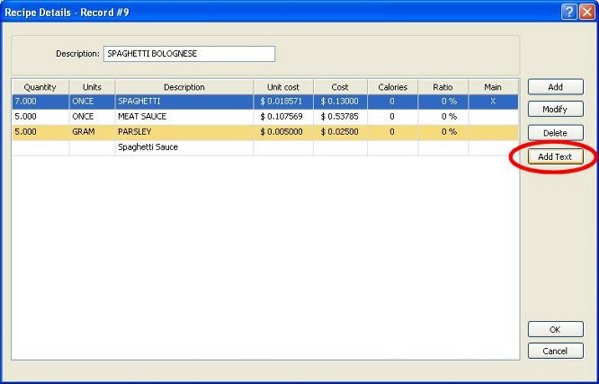Click the Add Text button
The height and width of the screenshot is (384, 599).
point(555,157)
